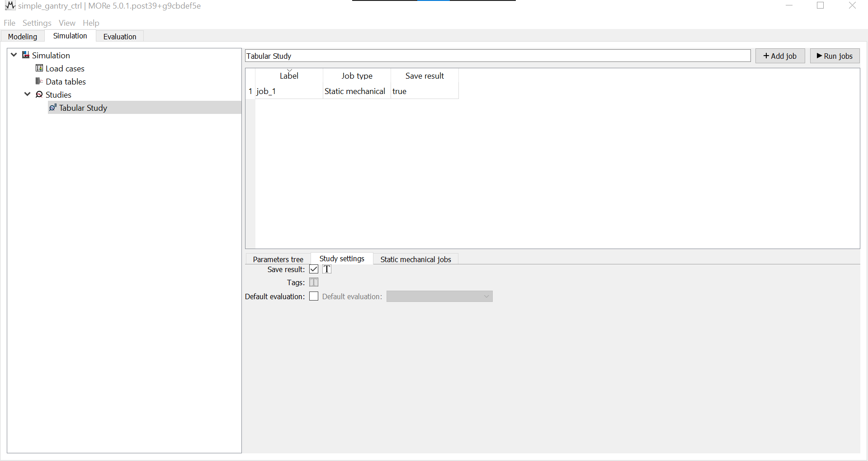868x461 pixels.
Task: Toggle Save result cell for job_1 in the table
Action: pyautogui.click(x=424, y=91)
